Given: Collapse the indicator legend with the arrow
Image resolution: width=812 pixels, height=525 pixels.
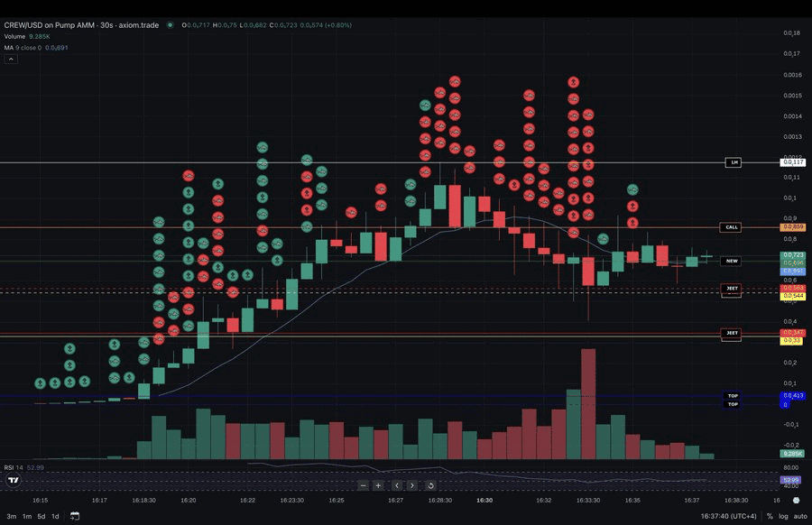Looking at the screenshot, I should (x=10, y=58).
